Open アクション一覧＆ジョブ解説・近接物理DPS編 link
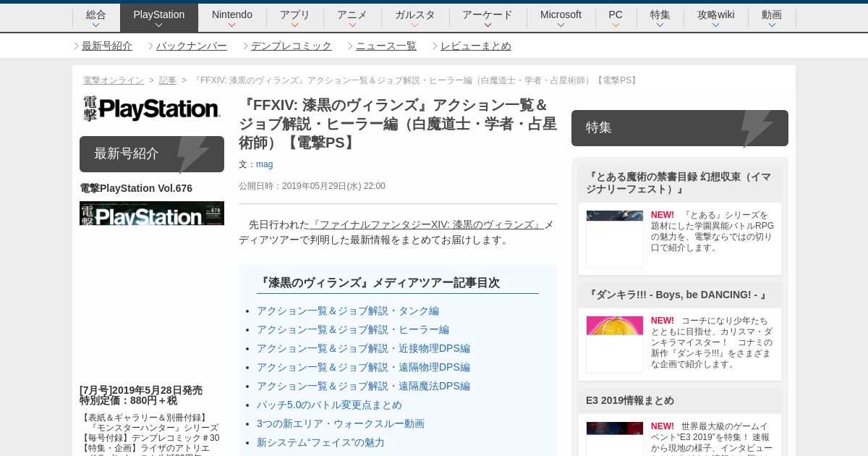The image size is (868, 456). [363, 348]
